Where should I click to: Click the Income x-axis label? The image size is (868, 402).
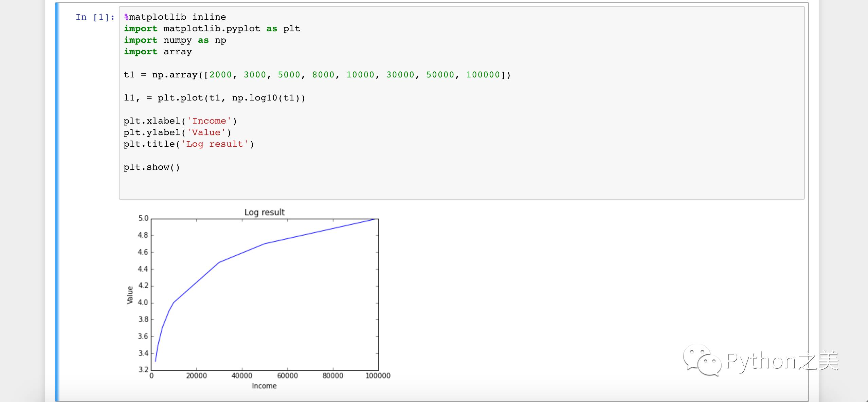click(264, 386)
